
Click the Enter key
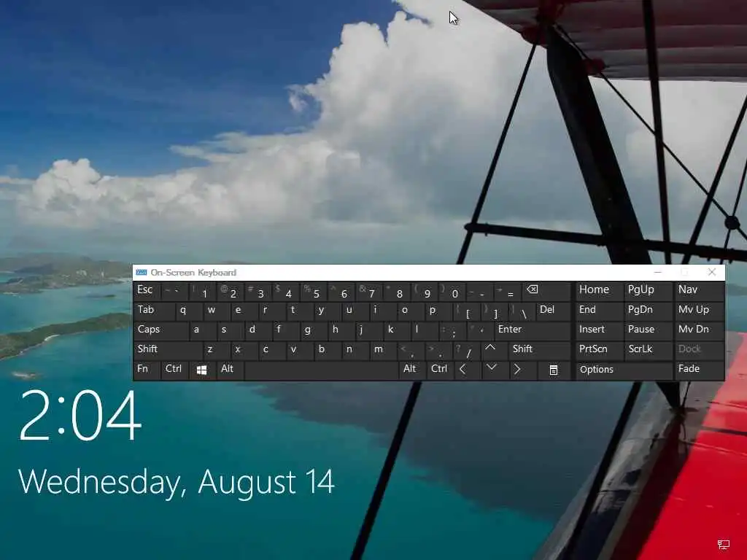pyautogui.click(x=532, y=330)
